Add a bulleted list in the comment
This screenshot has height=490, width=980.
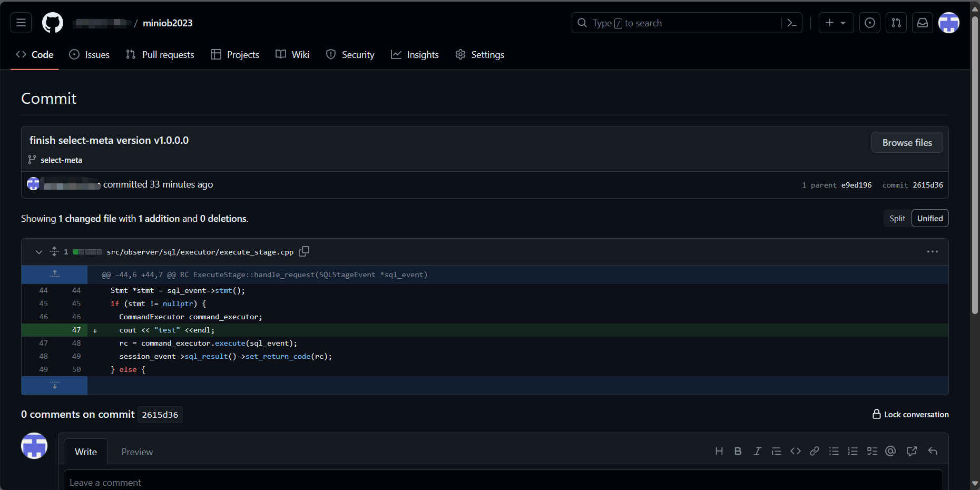(834, 451)
